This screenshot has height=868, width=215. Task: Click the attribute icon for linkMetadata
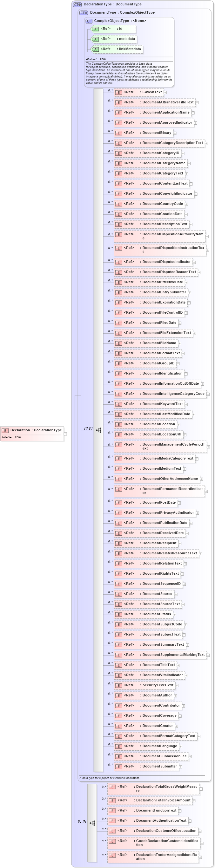[x=95, y=49]
